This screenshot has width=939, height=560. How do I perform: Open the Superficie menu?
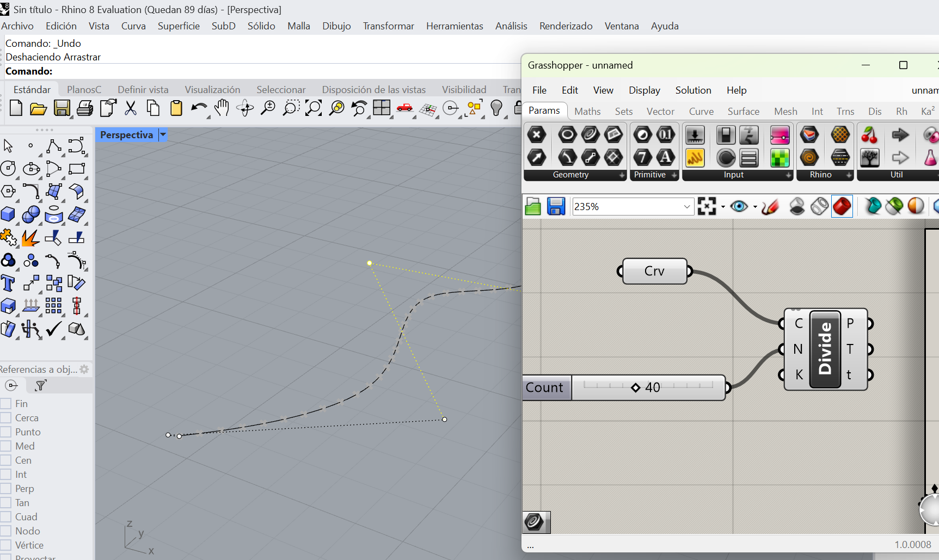tap(179, 26)
